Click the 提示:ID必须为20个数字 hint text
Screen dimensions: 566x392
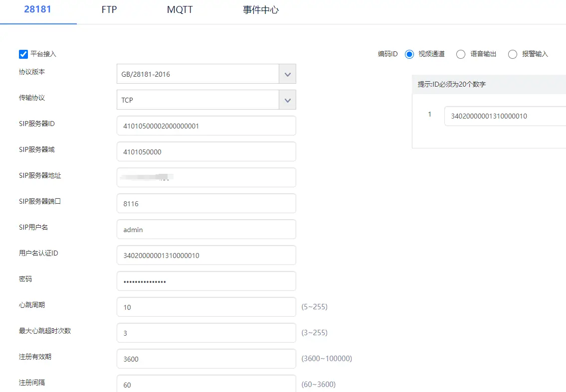452,84
